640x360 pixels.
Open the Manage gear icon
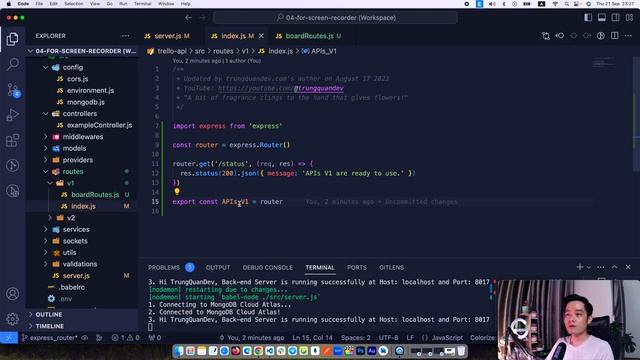[x=12, y=319]
